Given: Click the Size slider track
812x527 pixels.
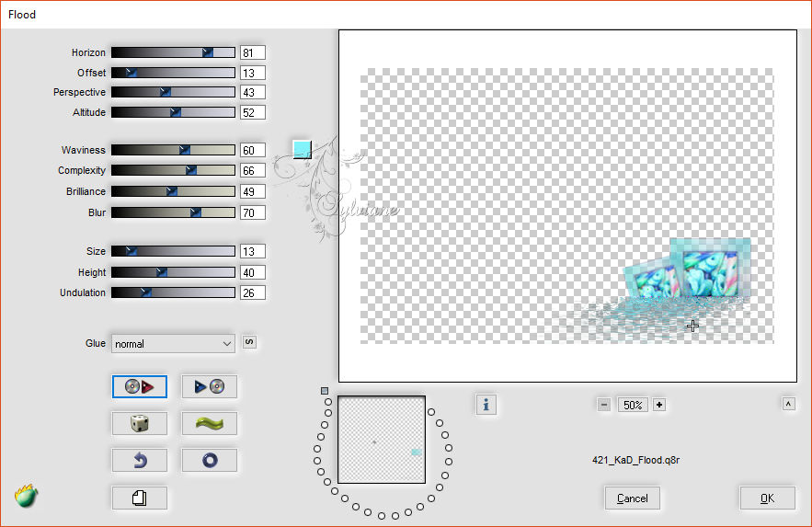Looking at the screenshot, I should [173, 251].
